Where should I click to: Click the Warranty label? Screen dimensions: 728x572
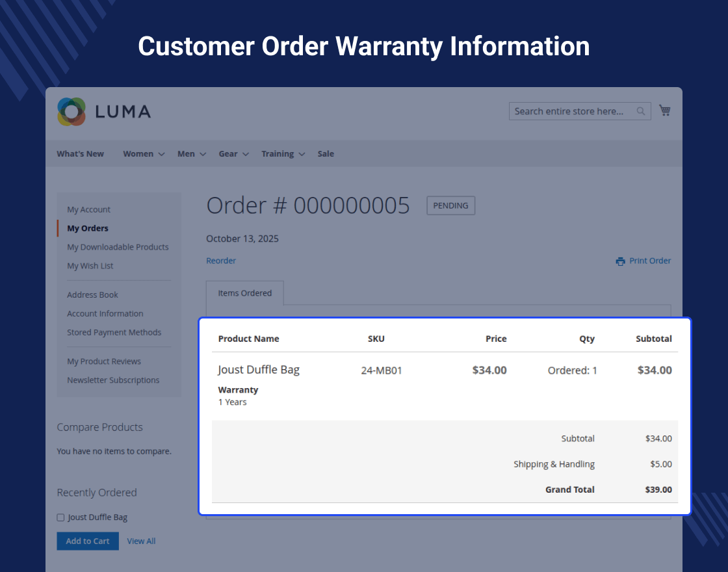click(238, 390)
